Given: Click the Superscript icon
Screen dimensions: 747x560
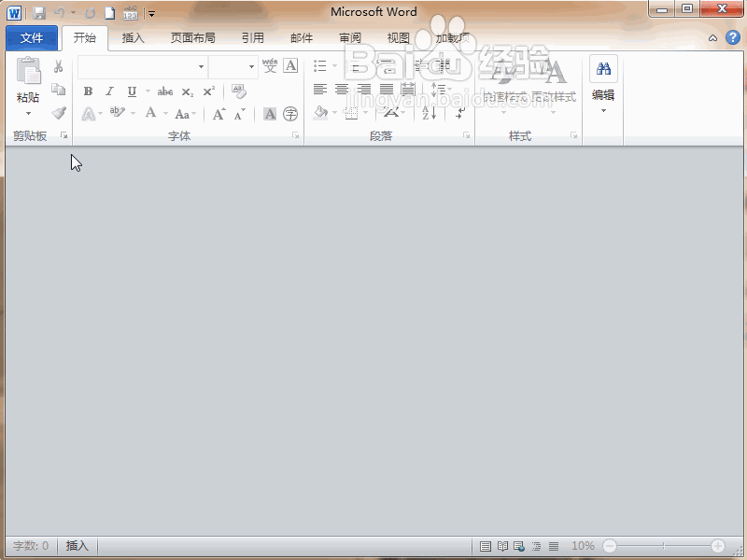Looking at the screenshot, I should pos(209,89).
